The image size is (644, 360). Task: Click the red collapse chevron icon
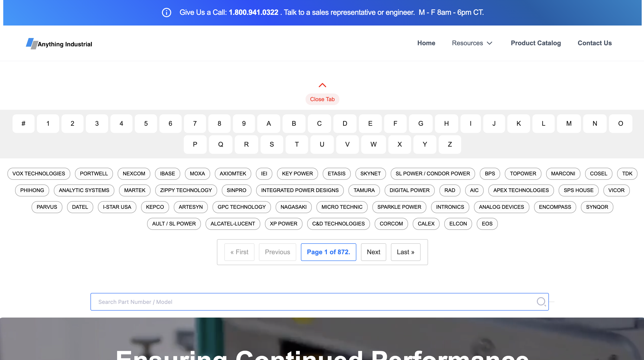322,85
